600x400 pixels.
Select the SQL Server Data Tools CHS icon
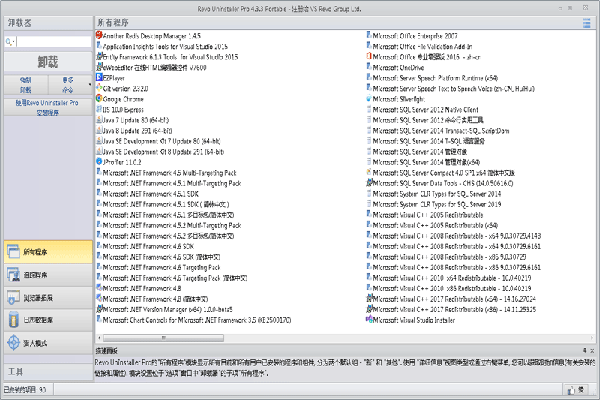click(x=369, y=183)
